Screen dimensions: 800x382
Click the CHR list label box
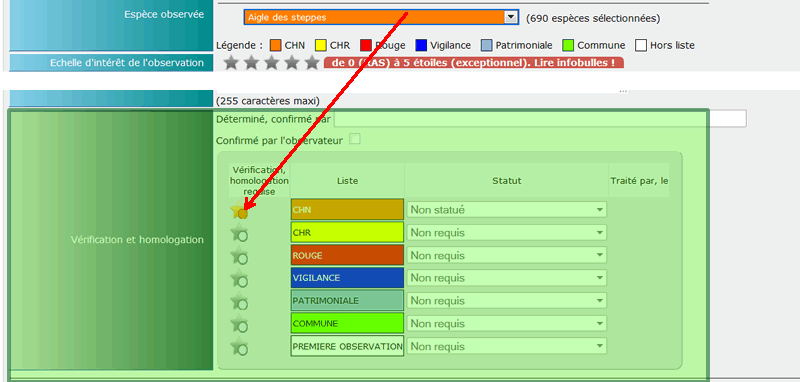pyautogui.click(x=347, y=232)
